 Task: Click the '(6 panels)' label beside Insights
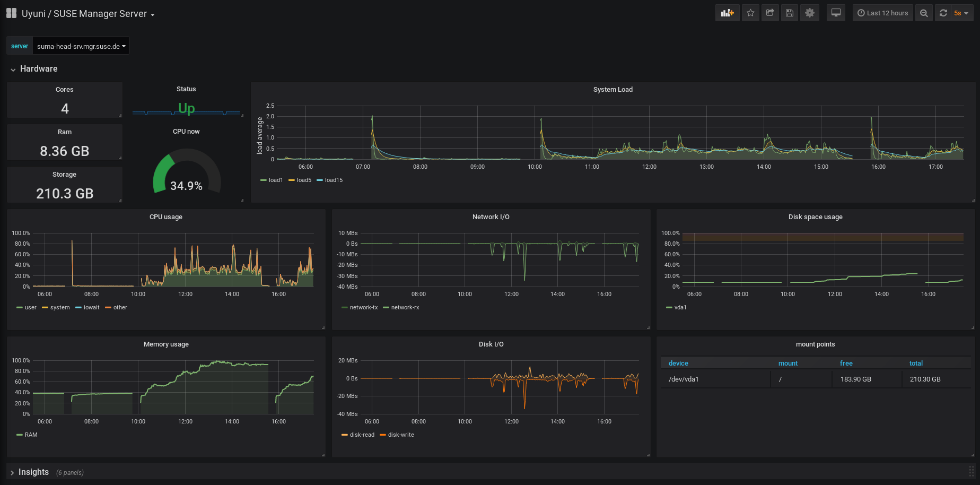pyautogui.click(x=70, y=473)
